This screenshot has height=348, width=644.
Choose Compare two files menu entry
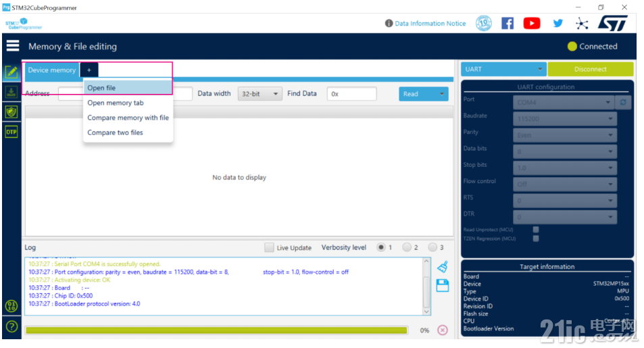click(128, 132)
